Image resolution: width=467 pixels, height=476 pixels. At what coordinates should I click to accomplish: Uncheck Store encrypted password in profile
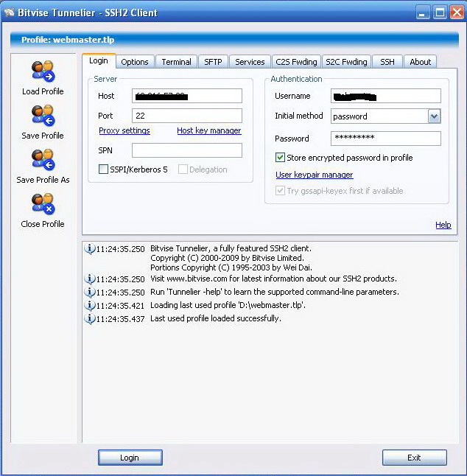tap(280, 158)
